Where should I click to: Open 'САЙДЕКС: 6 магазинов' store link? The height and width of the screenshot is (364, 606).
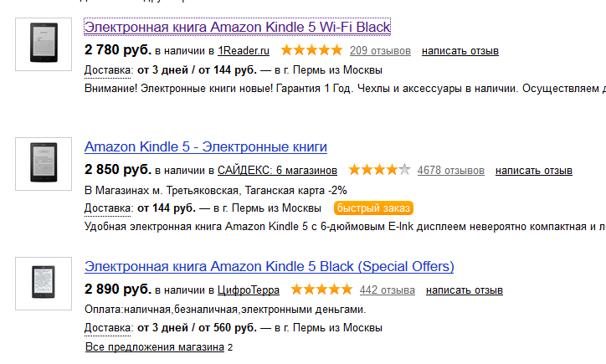277,171
